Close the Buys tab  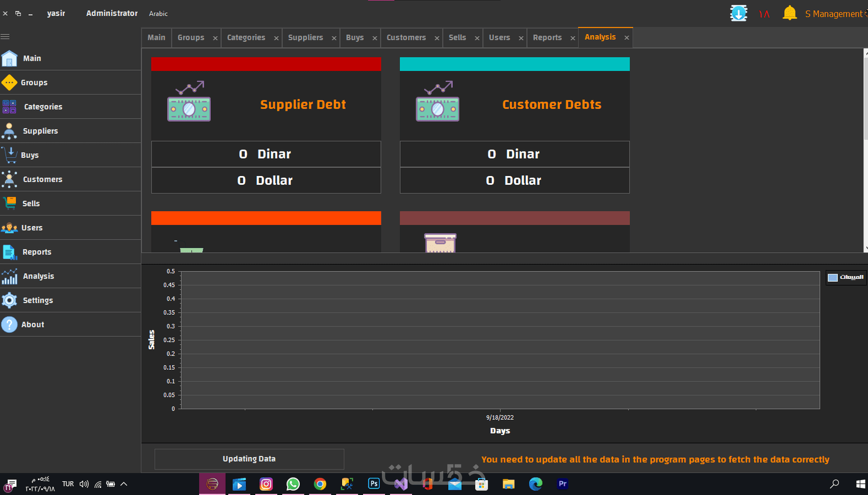375,38
